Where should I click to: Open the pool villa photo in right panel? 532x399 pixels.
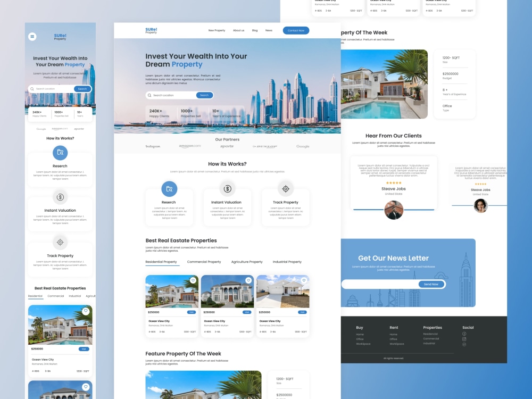[384, 84]
